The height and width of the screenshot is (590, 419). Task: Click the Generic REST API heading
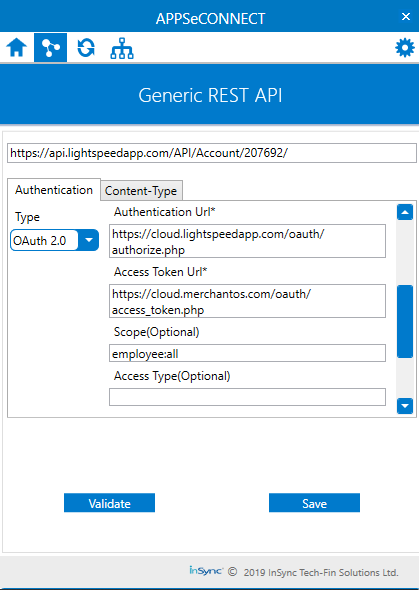210,95
